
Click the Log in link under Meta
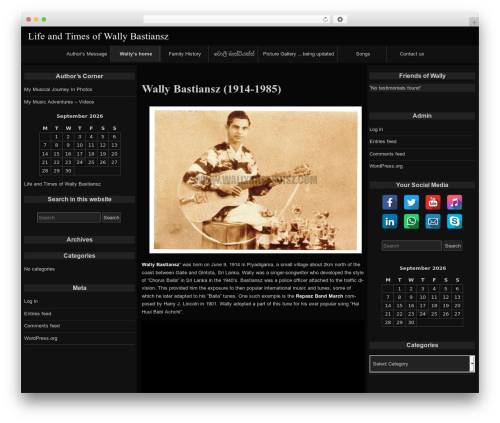[x=31, y=301]
